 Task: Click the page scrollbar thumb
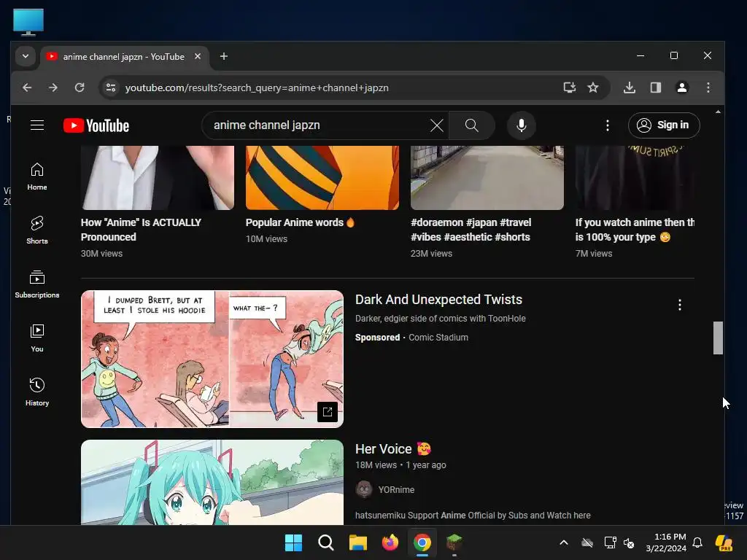coord(718,338)
